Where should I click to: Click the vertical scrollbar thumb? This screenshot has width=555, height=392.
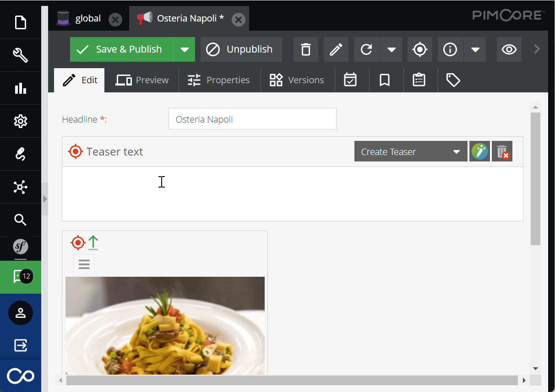pyautogui.click(x=535, y=178)
